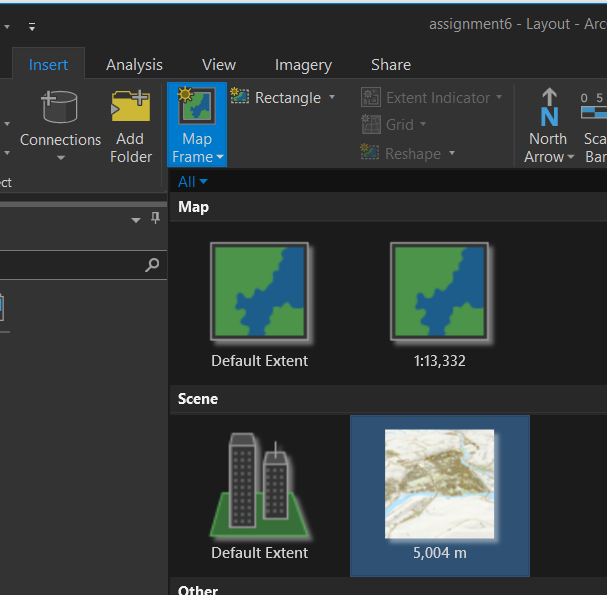The height and width of the screenshot is (595, 607).
Task: Click the Grid icon
Action: (x=371, y=124)
